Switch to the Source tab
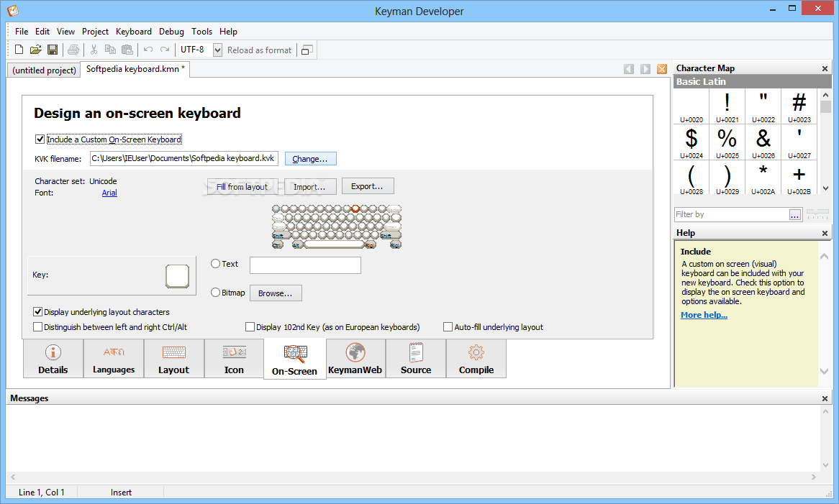Screen dimensions: 839x504 416,359
